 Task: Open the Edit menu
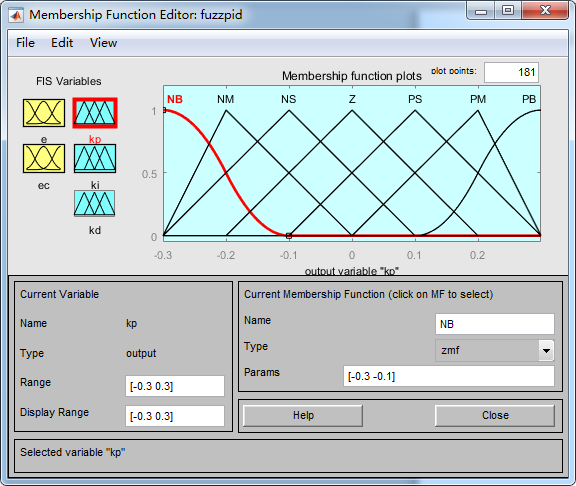[x=62, y=43]
